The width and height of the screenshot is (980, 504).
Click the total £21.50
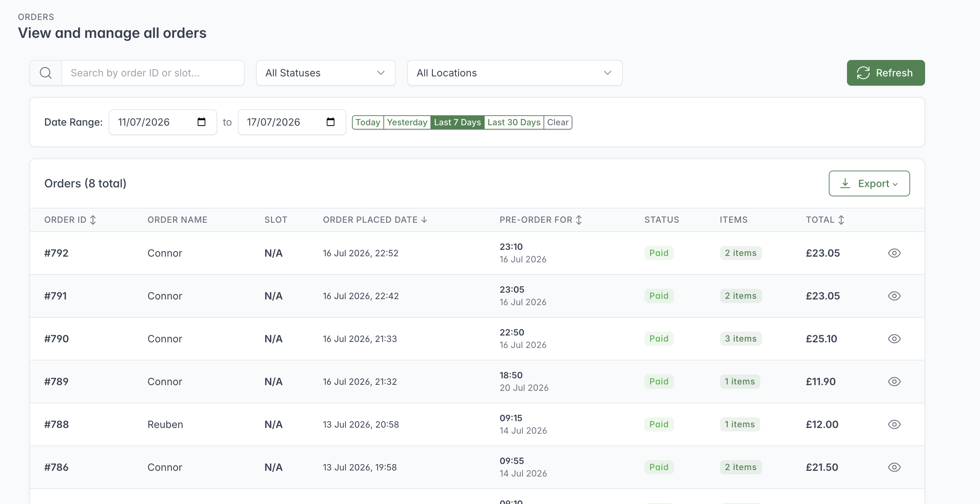pyautogui.click(x=822, y=467)
